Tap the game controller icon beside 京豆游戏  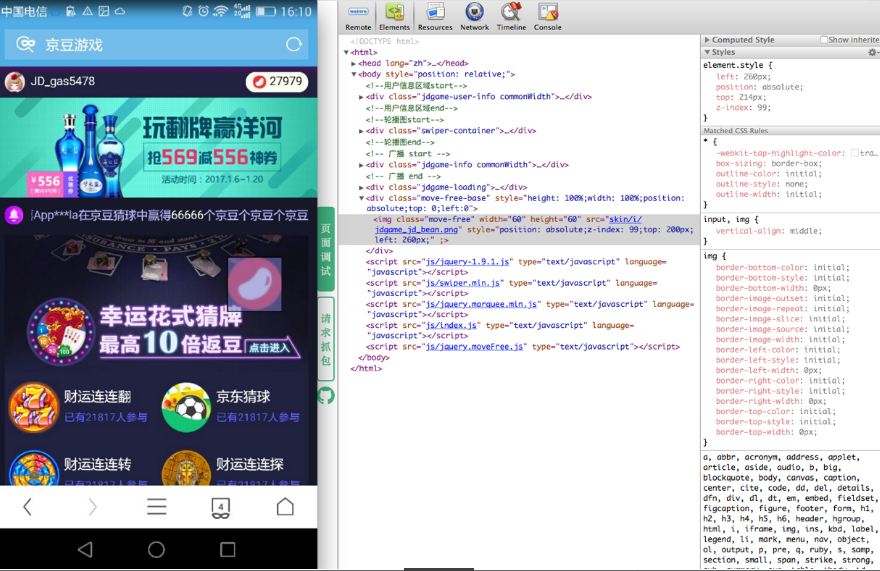(x=25, y=44)
